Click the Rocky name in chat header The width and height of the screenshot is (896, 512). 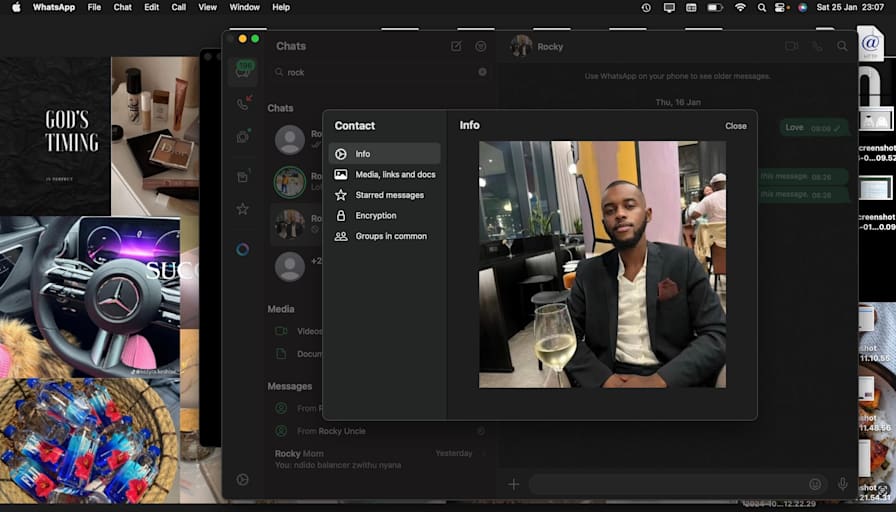550,47
